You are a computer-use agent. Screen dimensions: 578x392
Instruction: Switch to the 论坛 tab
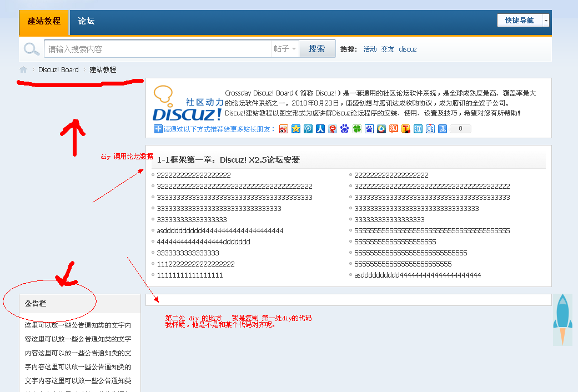[86, 21]
